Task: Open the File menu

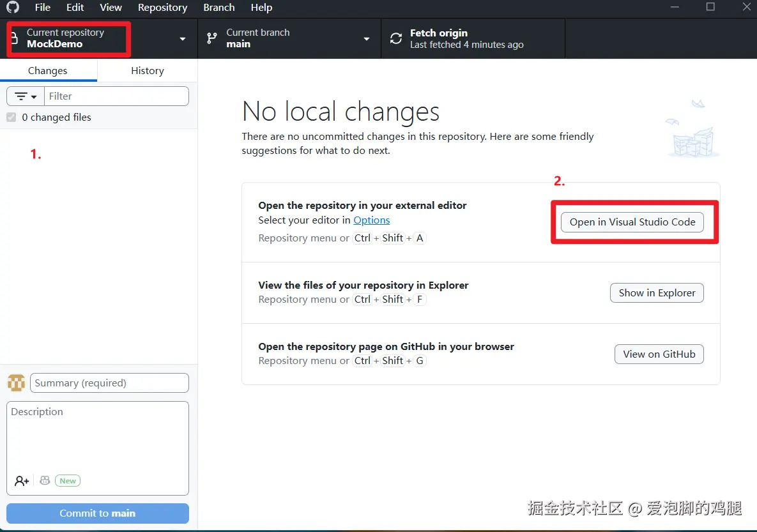Action: tap(43, 7)
